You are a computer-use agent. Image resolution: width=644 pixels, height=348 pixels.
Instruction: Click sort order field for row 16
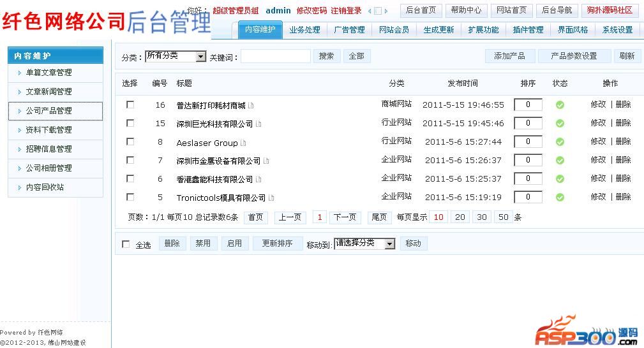(x=528, y=105)
